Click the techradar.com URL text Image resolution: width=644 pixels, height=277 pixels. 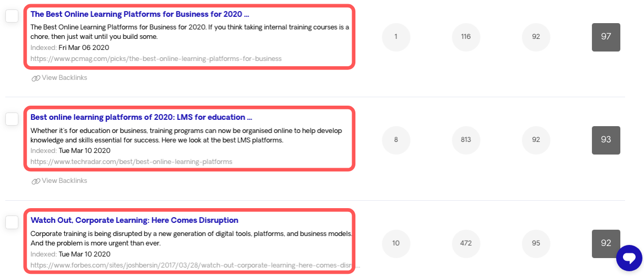[x=131, y=161]
